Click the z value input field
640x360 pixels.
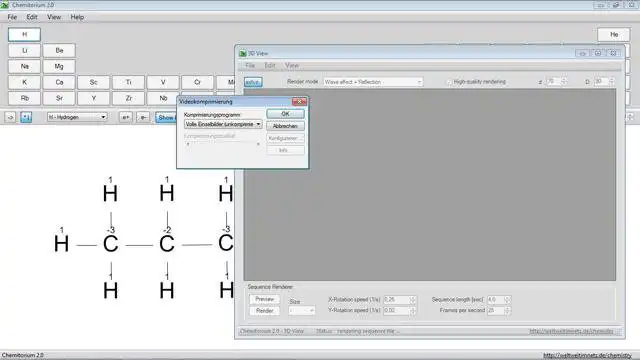point(553,82)
